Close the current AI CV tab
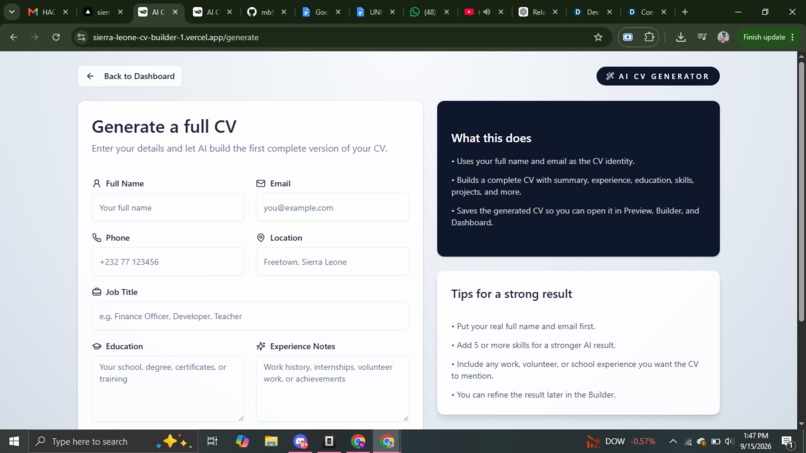This screenshot has width=806, height=453. (175, 12)
